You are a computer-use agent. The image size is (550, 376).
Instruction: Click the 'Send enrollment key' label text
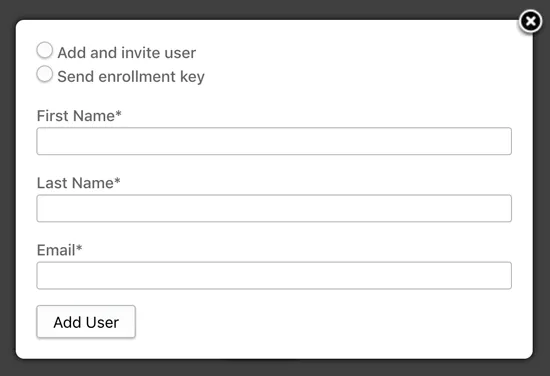(131, 77)
